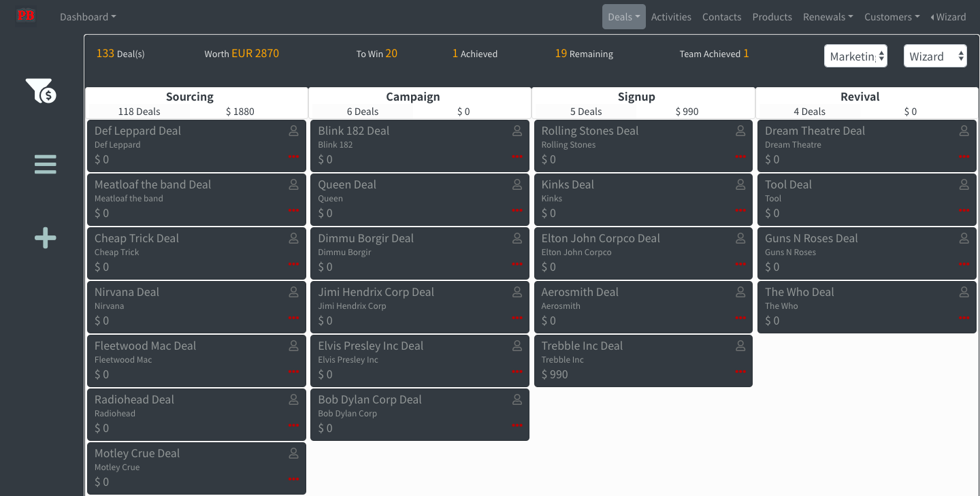Image resolution: width=980 pixels, height=496 pixels.
Task: Click the person icon on Radiohead Deal
Action: (294, 399)
